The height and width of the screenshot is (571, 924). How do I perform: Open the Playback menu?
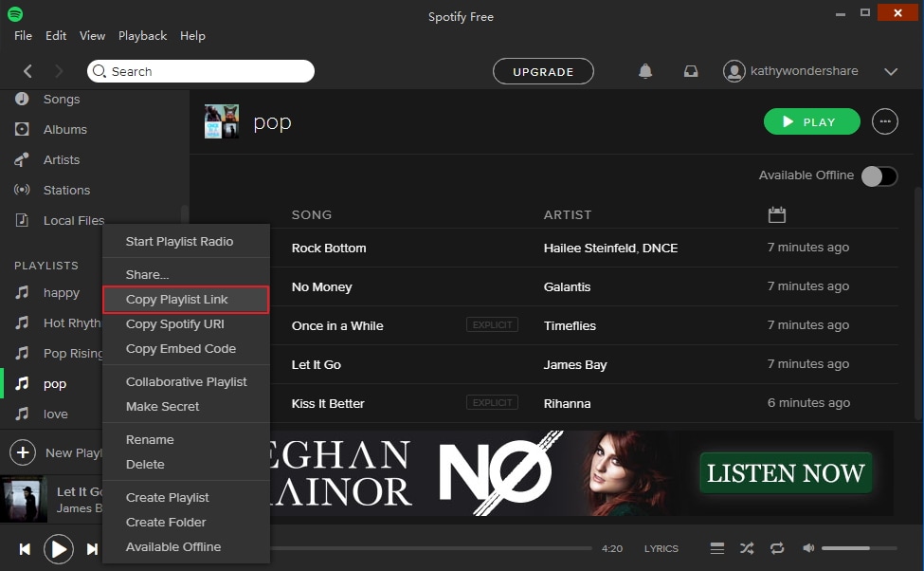tap(142, 36)
